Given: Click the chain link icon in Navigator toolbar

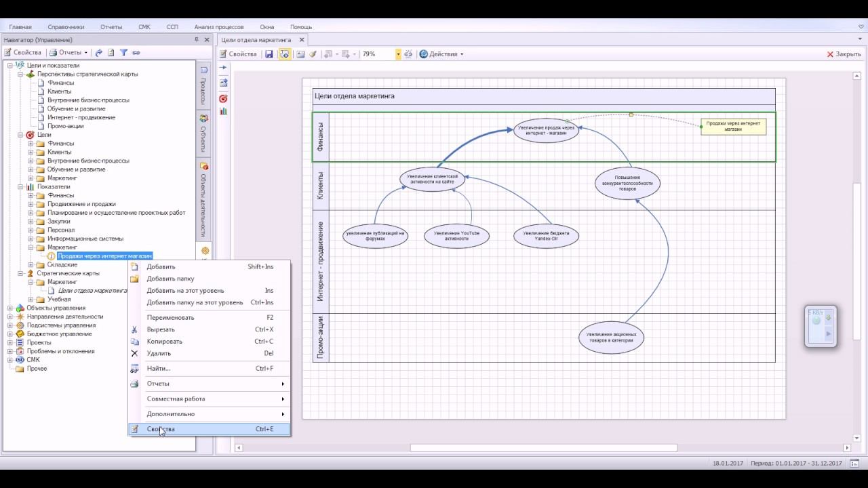Looking at the screenshot, I should [x=136, y=52].
